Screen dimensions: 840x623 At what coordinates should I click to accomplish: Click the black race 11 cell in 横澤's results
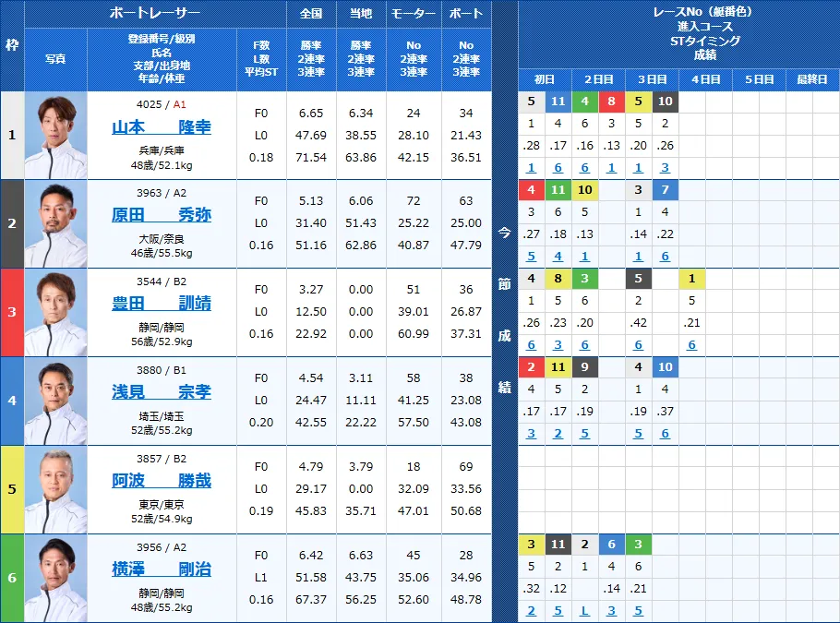coord(558,544)
